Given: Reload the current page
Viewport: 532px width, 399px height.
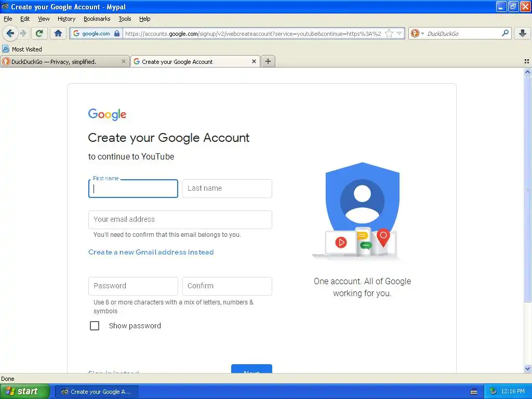Looking at the screenshot, I should (x=39, y=33).
